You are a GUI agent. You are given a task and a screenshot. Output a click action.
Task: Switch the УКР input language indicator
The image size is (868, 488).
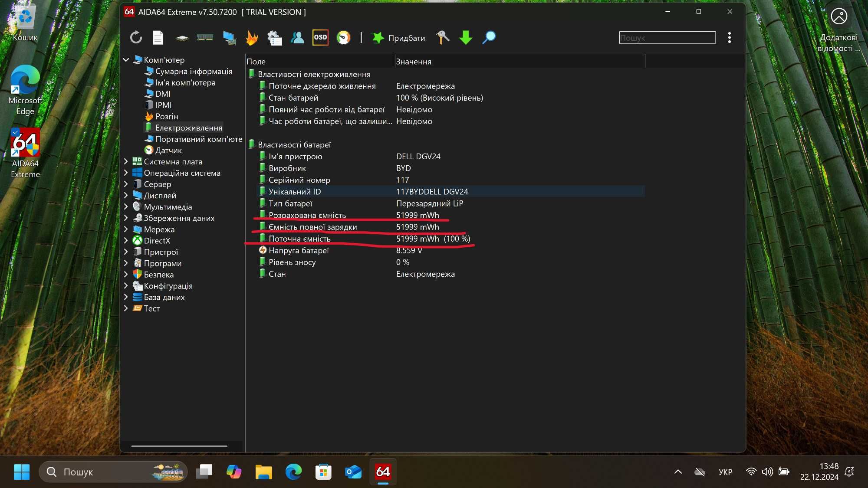coord(725,472)
